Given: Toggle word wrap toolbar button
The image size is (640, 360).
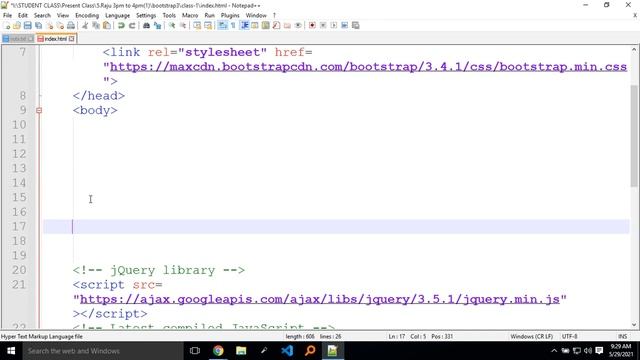Looking at the screenshot, I should pyautogui.click(x=222, y=25).
